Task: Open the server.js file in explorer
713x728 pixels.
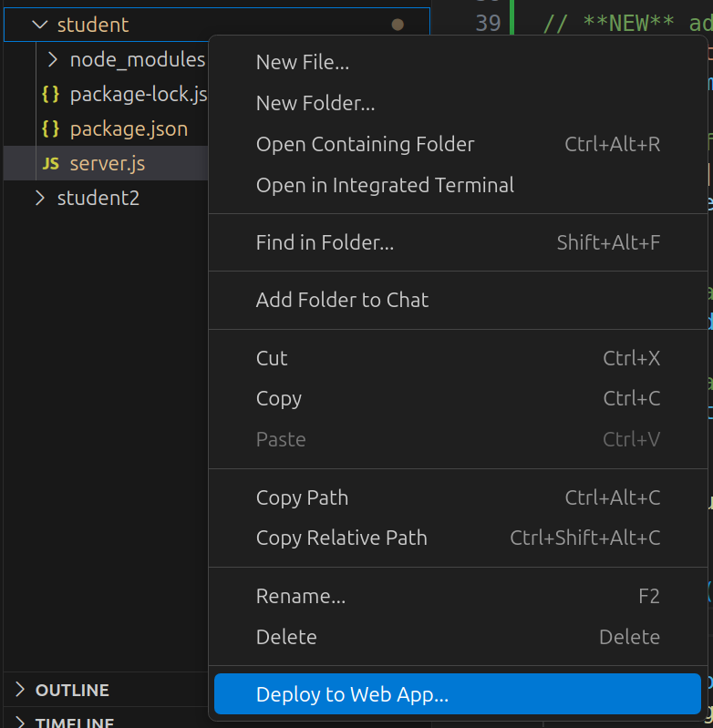Action: pos(108,164)
